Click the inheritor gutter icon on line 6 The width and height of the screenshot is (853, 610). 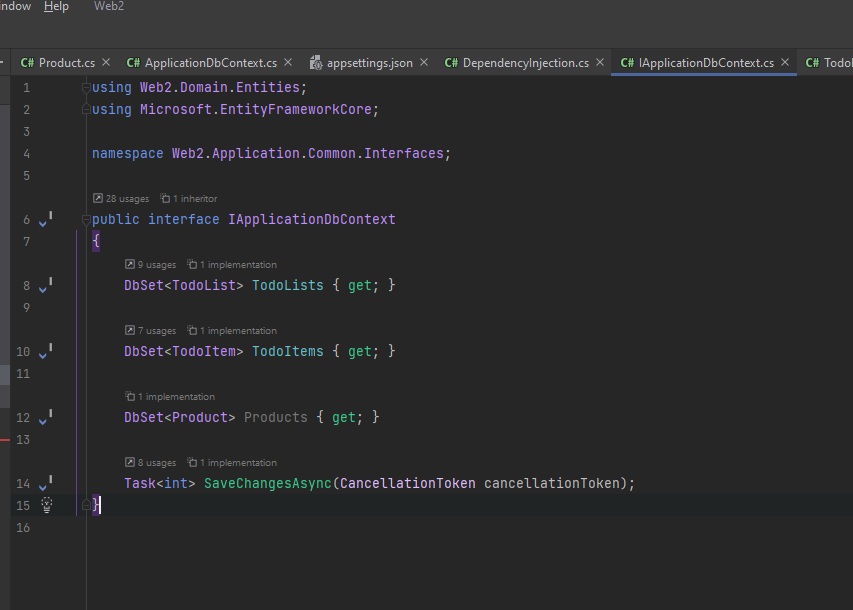point(46,219)
